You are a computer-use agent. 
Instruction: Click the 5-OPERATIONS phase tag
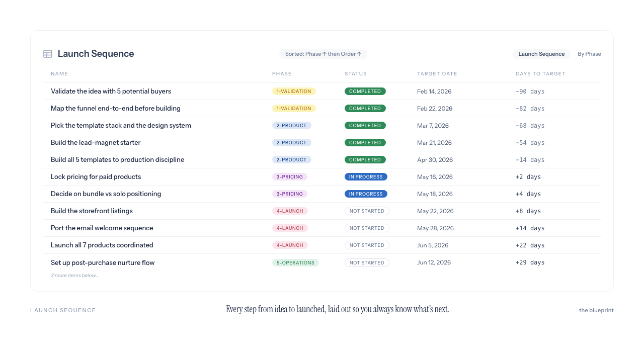[295, 263]
